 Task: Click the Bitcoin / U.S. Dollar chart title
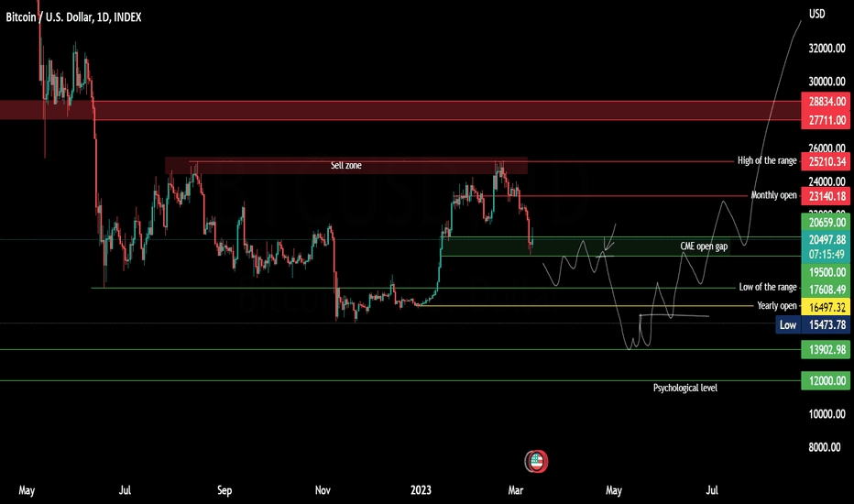(x=73, y=17)
